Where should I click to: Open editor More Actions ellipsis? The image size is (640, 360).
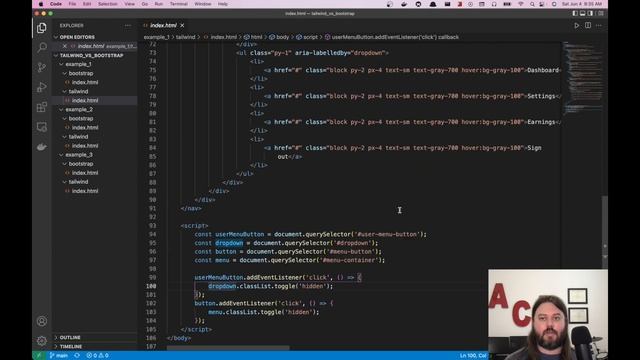click(x=599, y=25)
